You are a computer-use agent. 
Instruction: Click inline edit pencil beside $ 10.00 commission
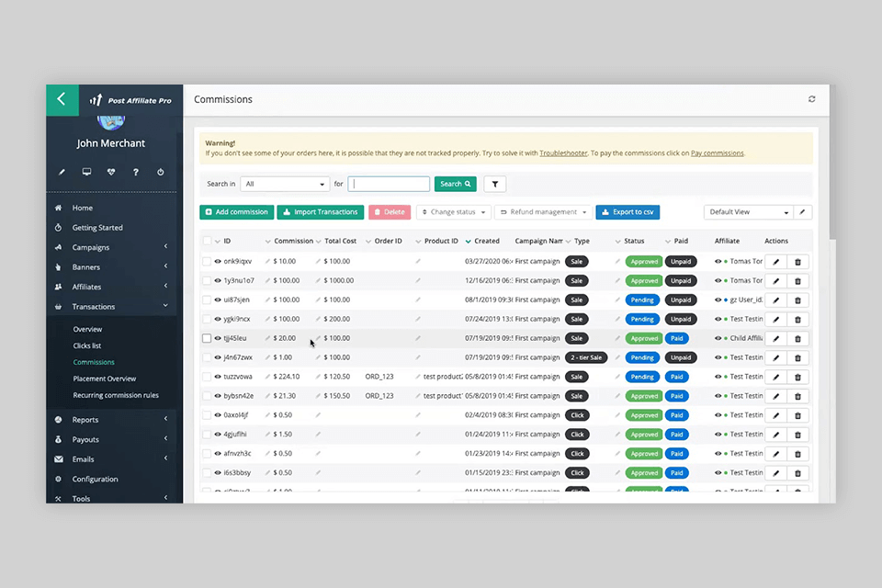coord(267,261)
